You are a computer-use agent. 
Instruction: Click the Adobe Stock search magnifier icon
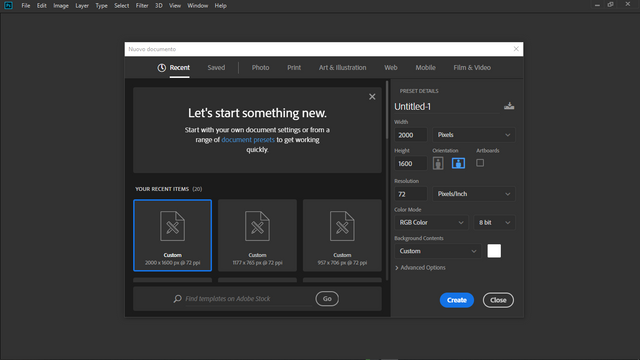178,299
